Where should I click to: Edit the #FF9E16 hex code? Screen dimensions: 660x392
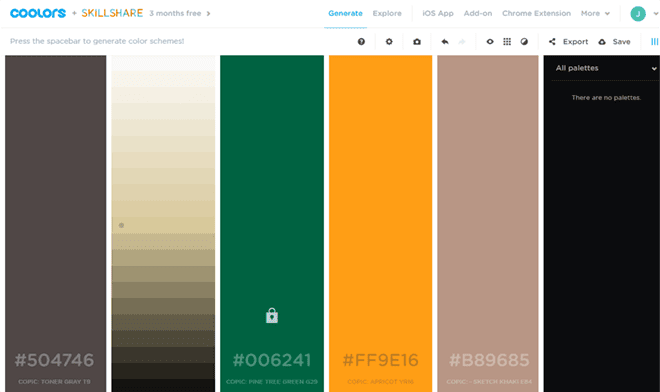(x=381, y=360)
